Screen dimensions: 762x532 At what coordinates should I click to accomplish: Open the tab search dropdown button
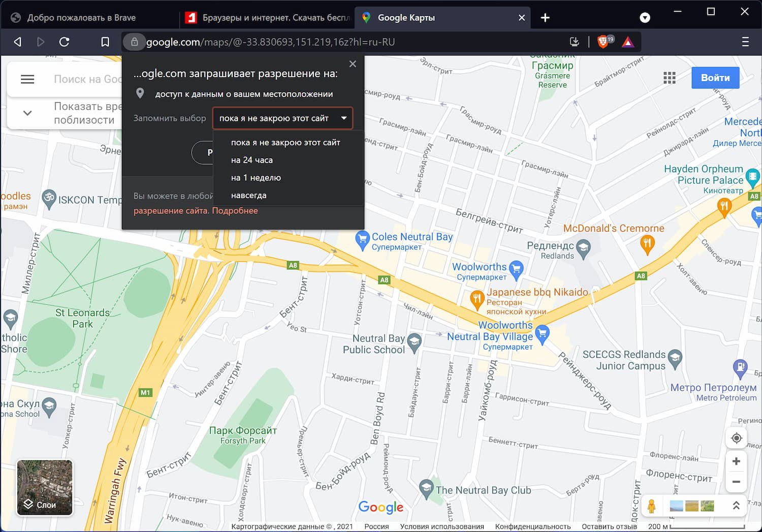tap(645, 18)
